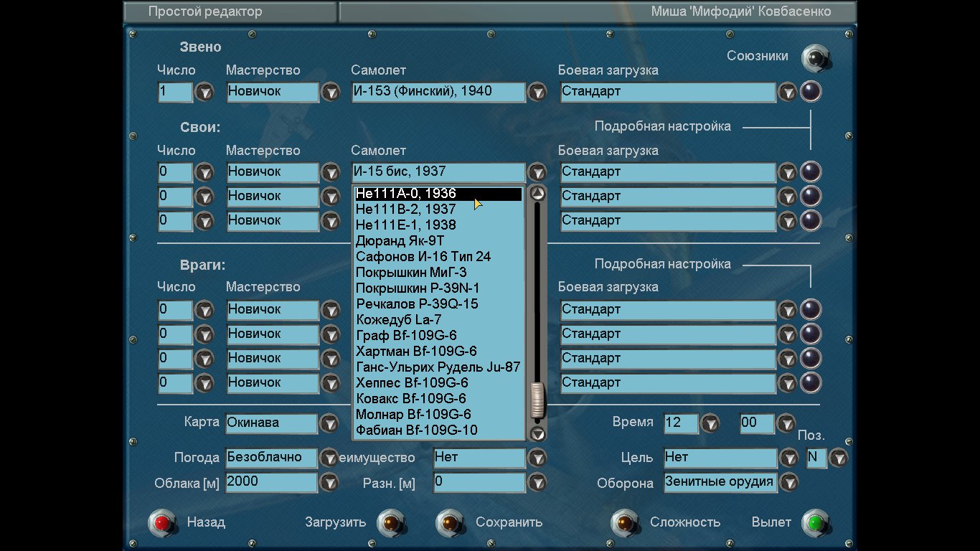Expand Мастерство dropdown of first Враги row
Screen dimensions: 980x551
coord(330,310)
